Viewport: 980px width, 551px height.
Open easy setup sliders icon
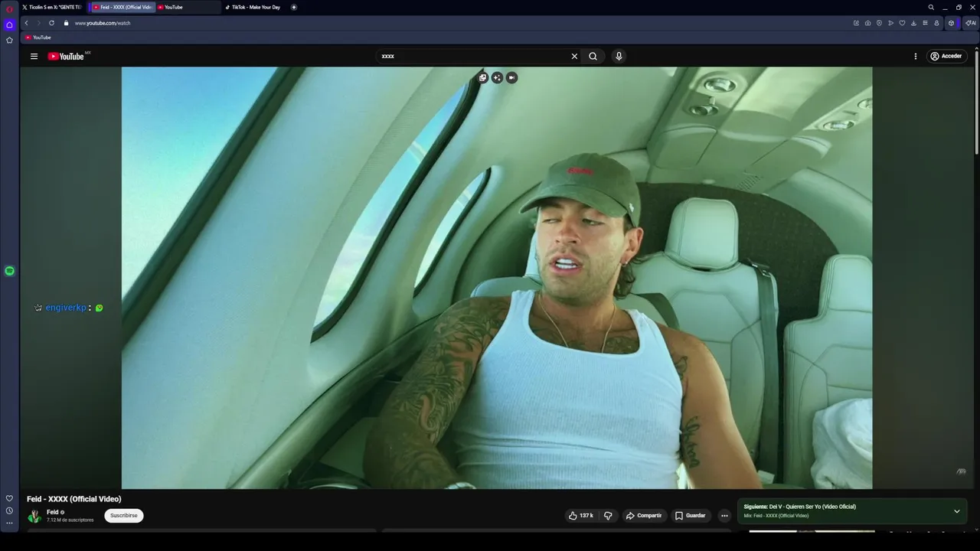[925, 23]
